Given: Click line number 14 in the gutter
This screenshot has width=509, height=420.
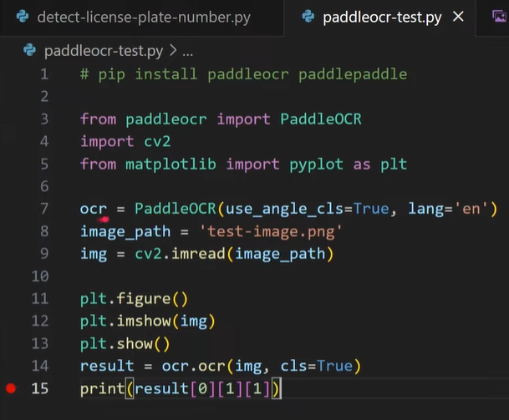Looking at the screenshot, I should [40, 366].
